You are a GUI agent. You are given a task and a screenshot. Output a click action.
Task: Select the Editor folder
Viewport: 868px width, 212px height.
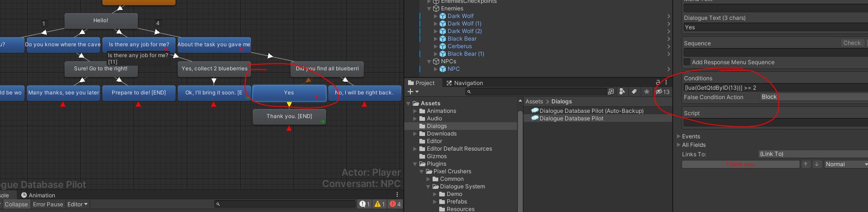click(x=434, y=141)
